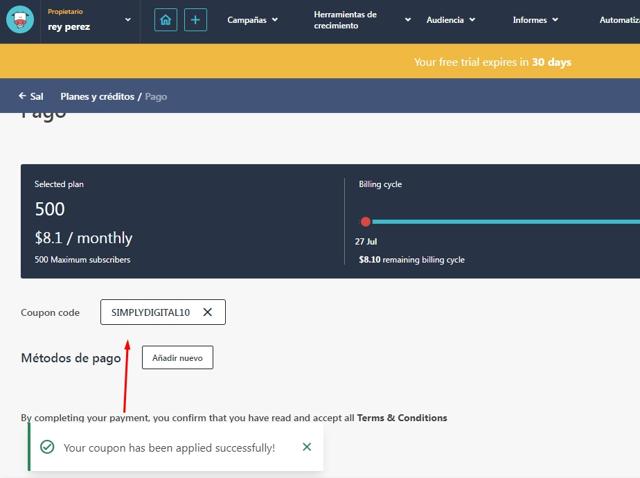The width and height of the screenshot is (640, 478).
Task: Open the Campañas menu
Action: [252, 20]
